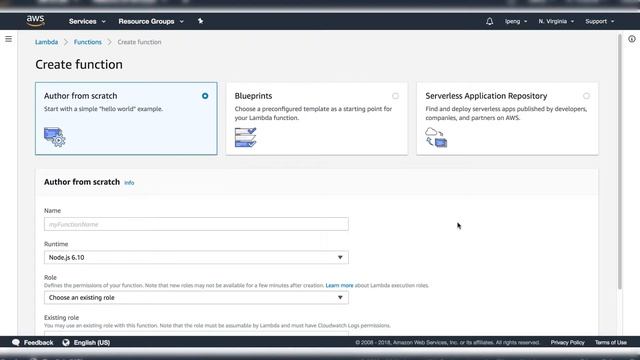Viewport: 640px width, 360px height.
Task: Select the Blueprints radio button
Action: (395, 96)
